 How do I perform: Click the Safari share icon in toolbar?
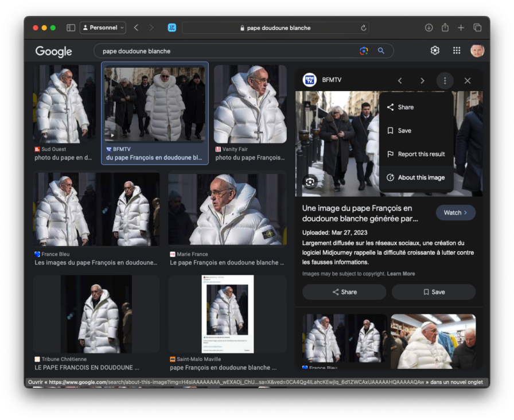point(445,28)
